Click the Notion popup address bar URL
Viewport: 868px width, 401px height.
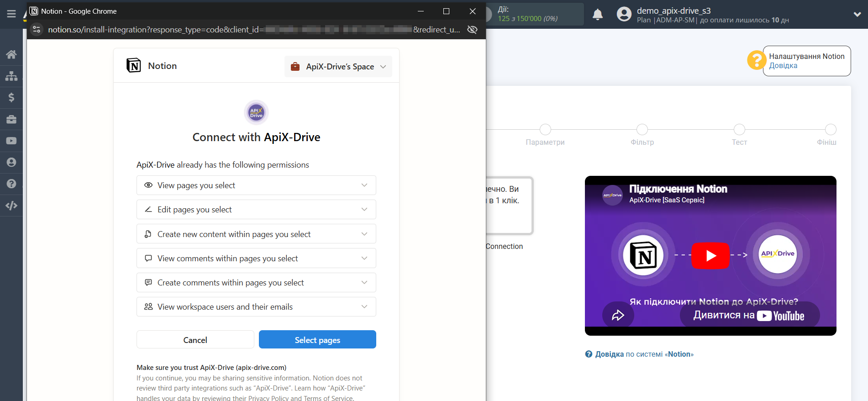tap(254, 30)
